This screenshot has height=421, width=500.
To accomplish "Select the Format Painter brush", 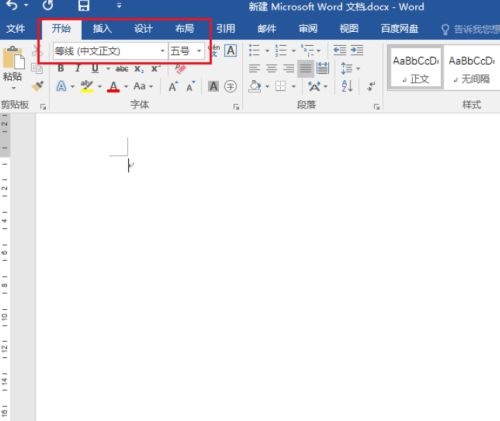I will point(38,86).
